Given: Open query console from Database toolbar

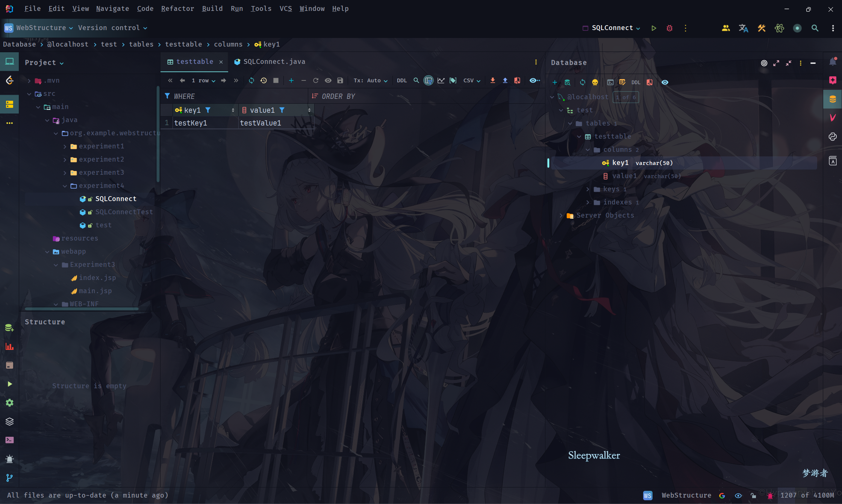Looking at the screenshot, I should [610, 82].
